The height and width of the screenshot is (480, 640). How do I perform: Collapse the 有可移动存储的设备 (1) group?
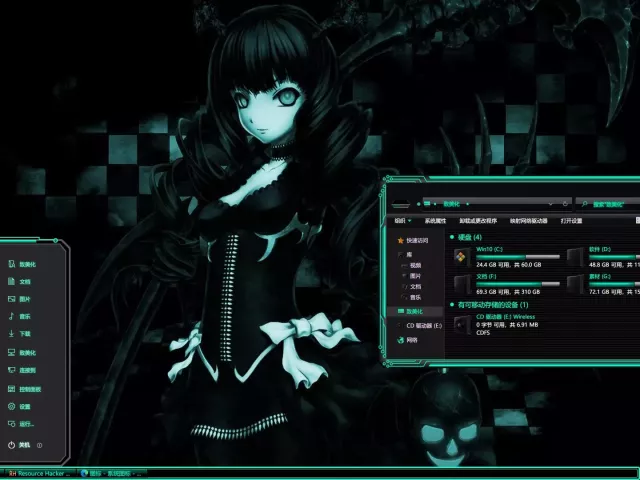point(452,304)
